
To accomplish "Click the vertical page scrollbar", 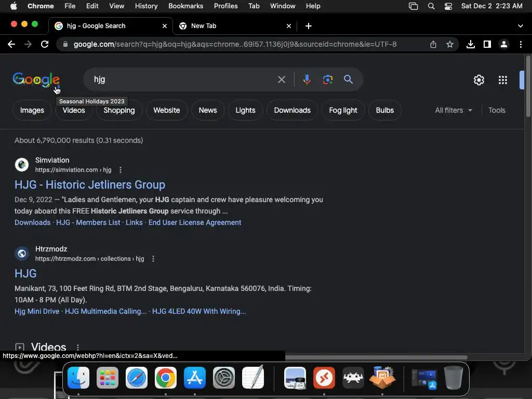I will [528, 87].
